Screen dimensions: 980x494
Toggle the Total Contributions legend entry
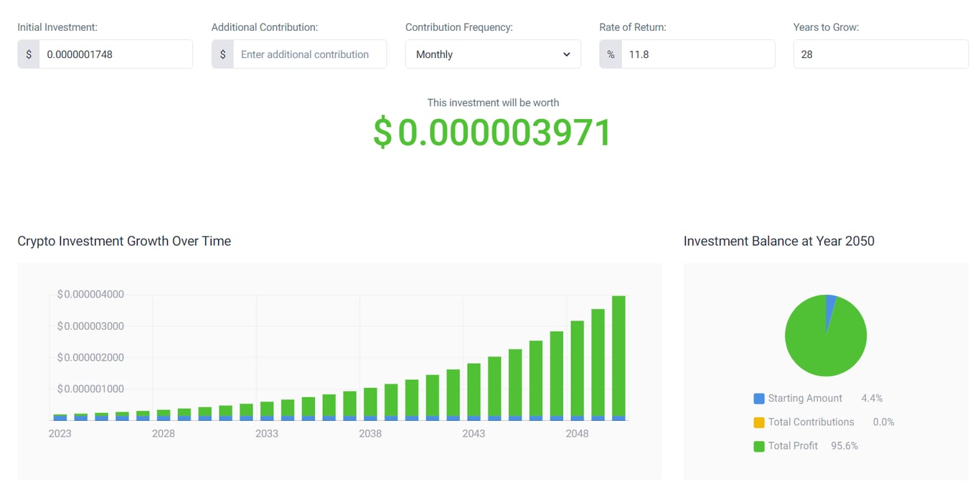click(811, 422)
